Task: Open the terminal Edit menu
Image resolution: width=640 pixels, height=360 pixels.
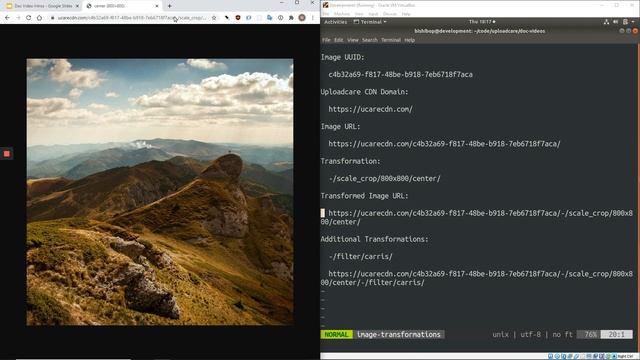Action: point(339,40)
